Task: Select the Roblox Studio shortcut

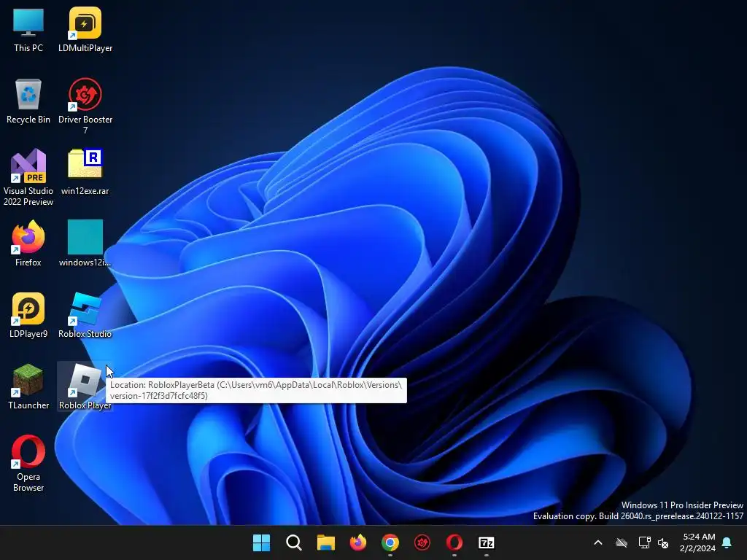Action: (85, 315)
